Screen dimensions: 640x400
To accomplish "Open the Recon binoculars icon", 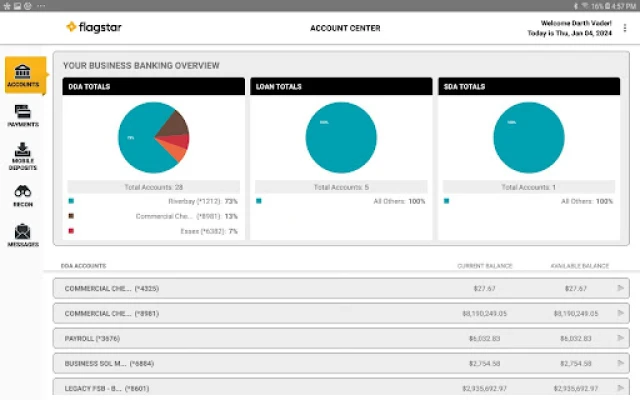I will [x=23, y=195].
